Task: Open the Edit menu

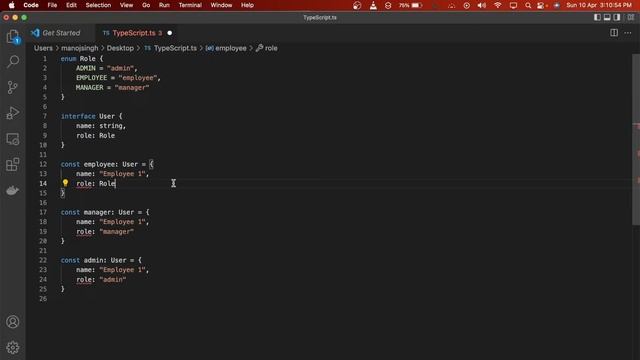Action: tap(71, 5)
